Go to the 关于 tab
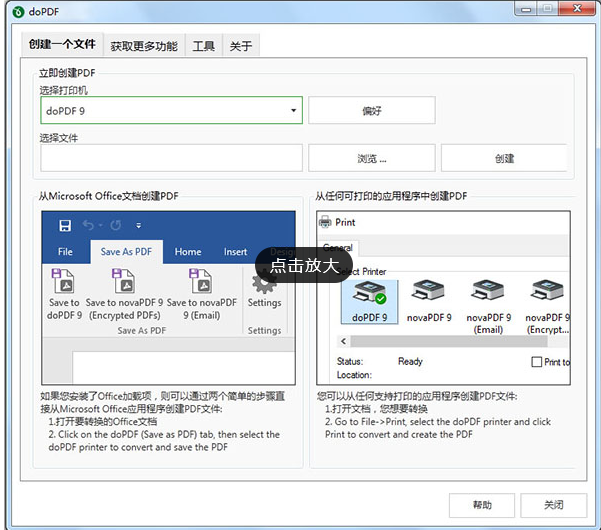Viewport: 601px width, 530px height. tap(240, 46)
